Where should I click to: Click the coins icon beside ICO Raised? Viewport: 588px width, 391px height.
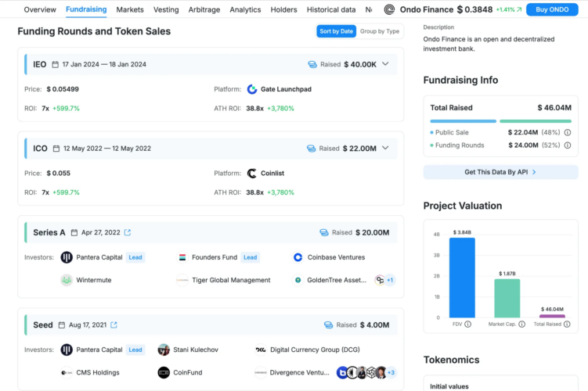312,149
